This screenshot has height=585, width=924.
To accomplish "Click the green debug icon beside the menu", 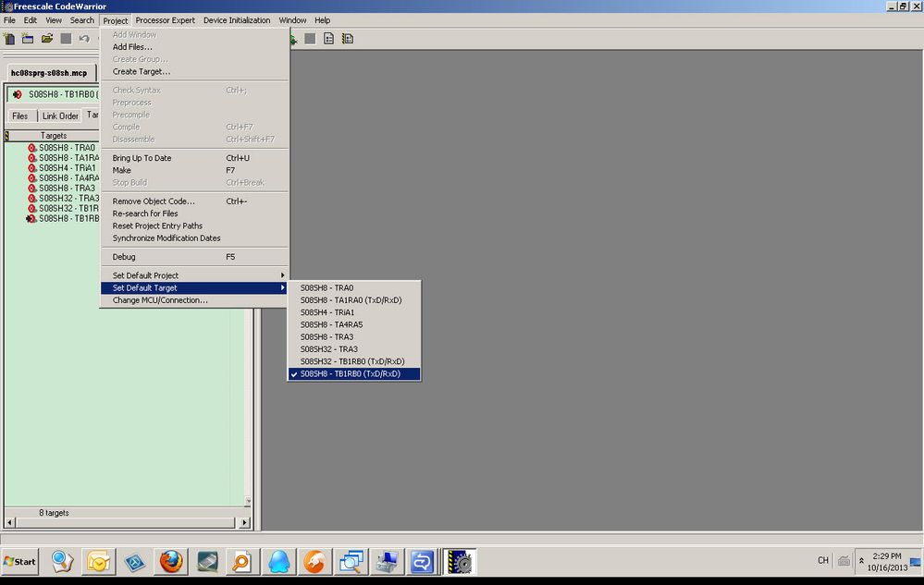I will [293, 40].
